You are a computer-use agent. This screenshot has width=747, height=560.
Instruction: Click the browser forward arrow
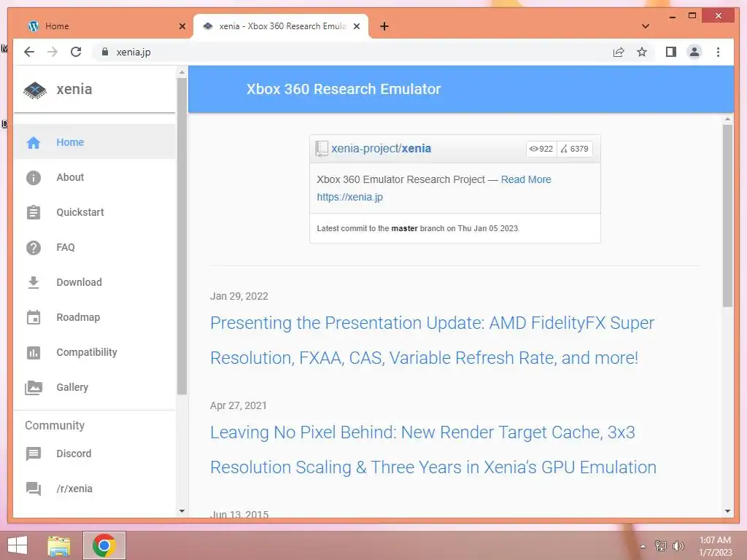(53, 52)
